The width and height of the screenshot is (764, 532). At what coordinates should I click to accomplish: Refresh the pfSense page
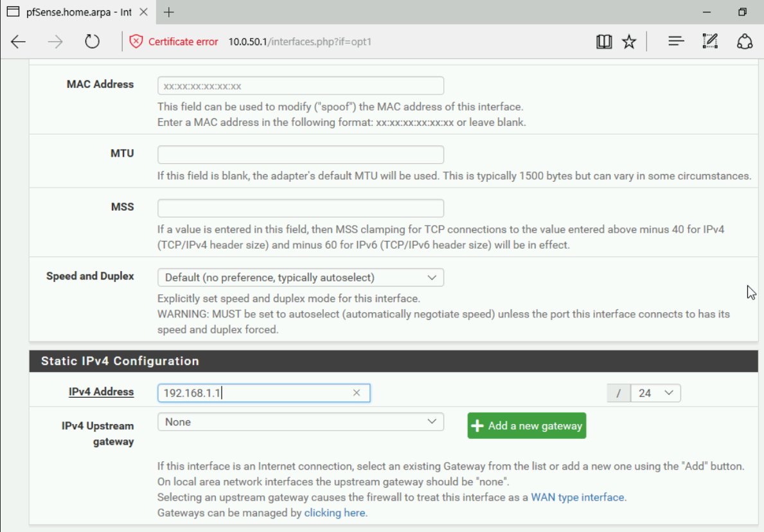tap(93, 42)
